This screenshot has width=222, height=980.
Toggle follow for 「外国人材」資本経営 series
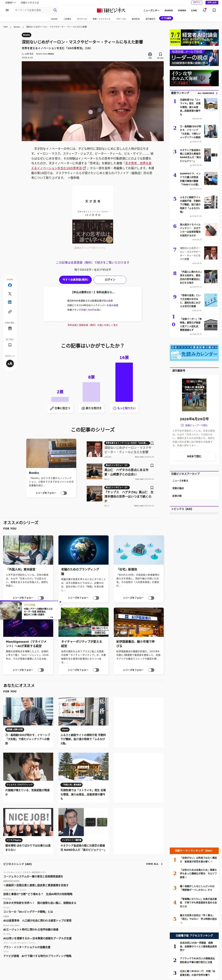point(41,598)
